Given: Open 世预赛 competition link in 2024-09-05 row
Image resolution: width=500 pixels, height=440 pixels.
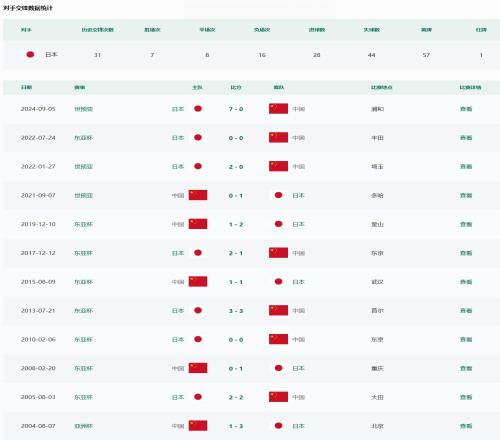Looking at the screenshot, I should (x=83, y=109).
